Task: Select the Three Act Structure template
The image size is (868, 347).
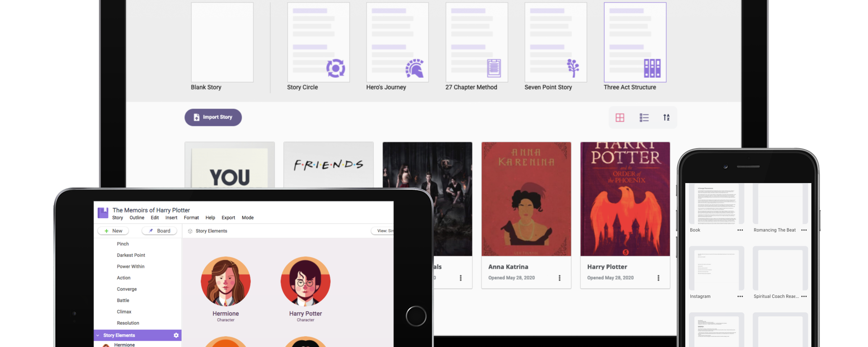Action: point(635,42)
